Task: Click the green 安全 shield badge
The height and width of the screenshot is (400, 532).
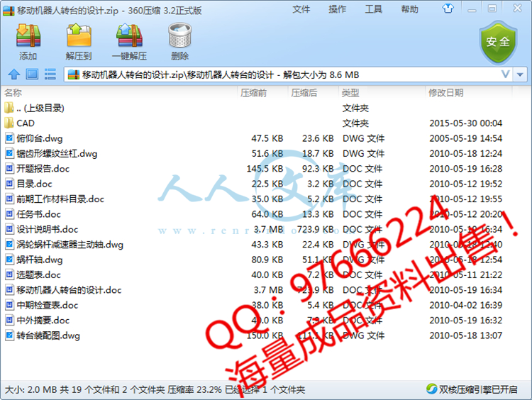Action: [498, 42]
